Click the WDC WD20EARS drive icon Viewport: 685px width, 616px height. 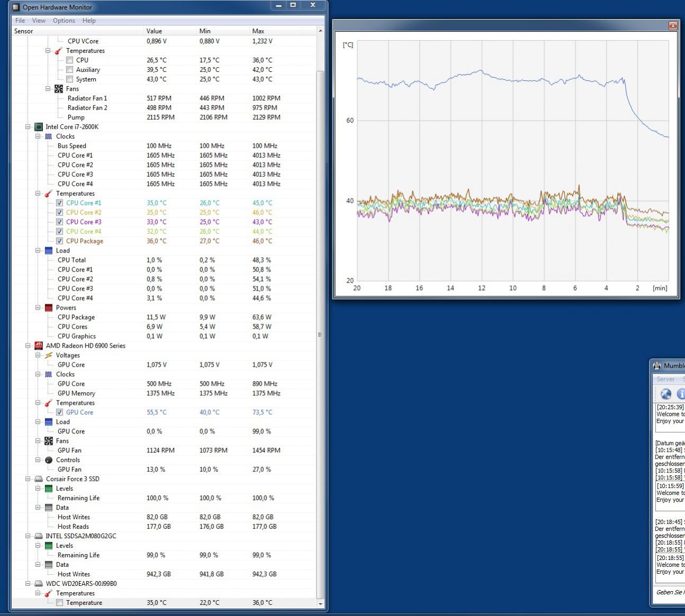38,584
